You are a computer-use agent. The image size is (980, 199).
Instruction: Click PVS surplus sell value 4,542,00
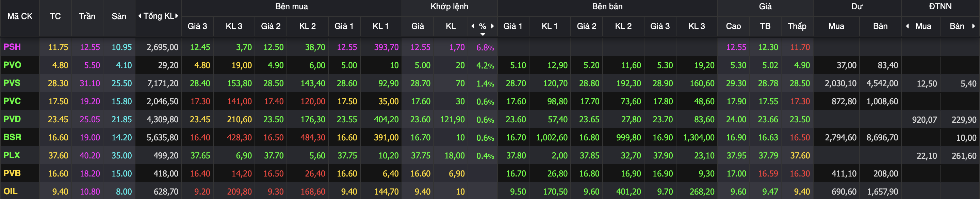point(882,83)
